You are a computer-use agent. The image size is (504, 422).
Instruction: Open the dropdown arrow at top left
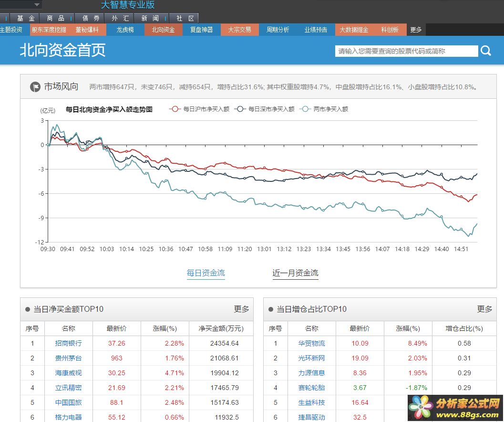click(37, 4)
